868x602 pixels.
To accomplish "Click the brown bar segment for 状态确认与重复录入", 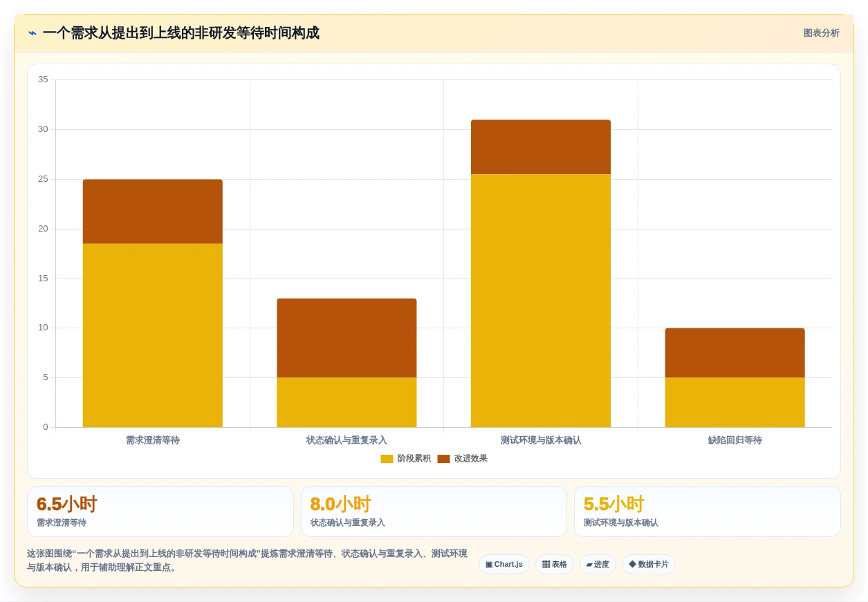I will click(x=347, y=338).
